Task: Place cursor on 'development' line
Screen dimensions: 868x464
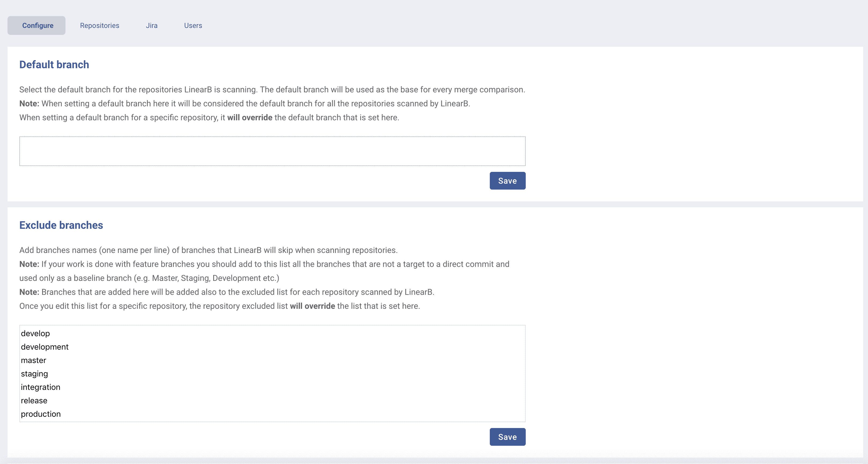Action: point(45,347)
